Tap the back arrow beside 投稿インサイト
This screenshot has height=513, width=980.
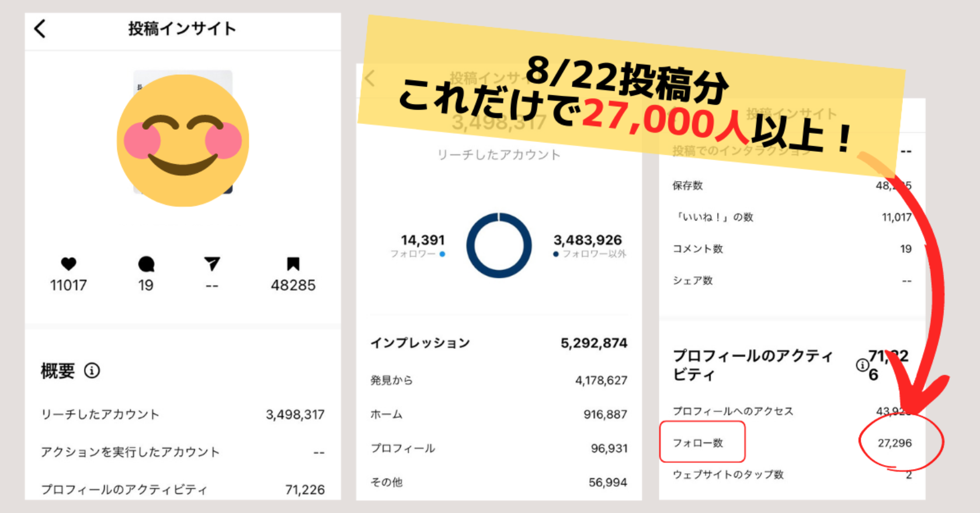click(x=40, y=29)
